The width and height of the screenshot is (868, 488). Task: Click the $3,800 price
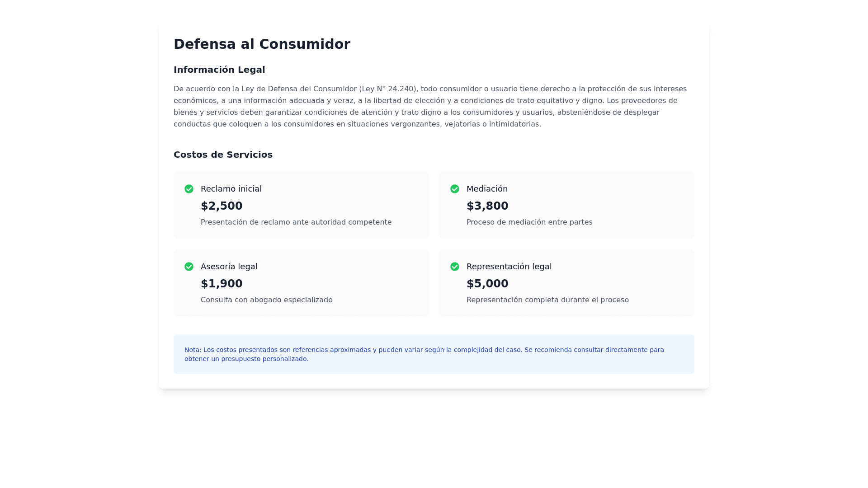point(487,206)
